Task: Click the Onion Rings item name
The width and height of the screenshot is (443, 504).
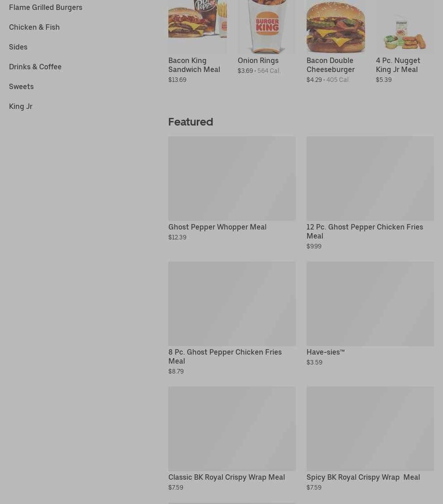Action: 258,60
